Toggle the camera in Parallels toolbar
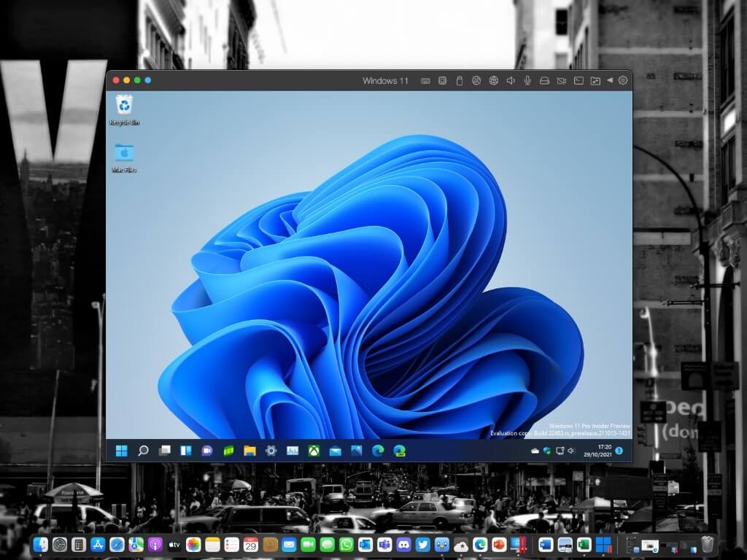747x560 pixels. 562,81
